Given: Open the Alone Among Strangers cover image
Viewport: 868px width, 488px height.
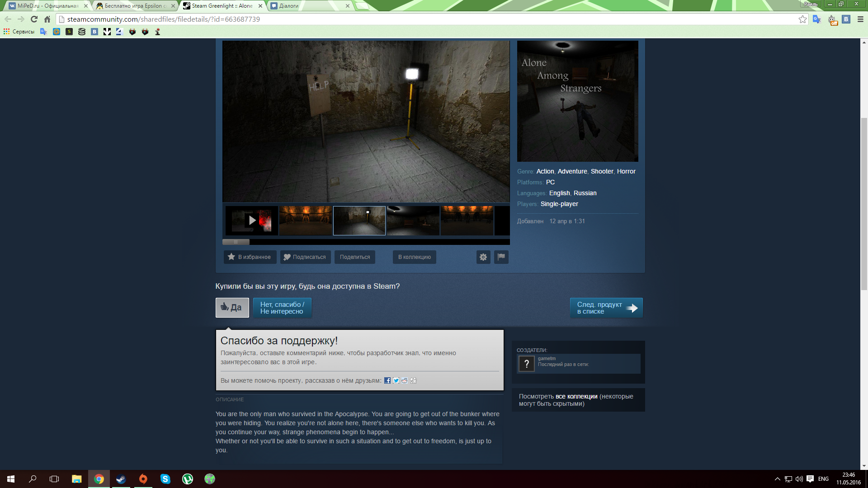Looking at the screenshot, I should [x=578, y=101].
